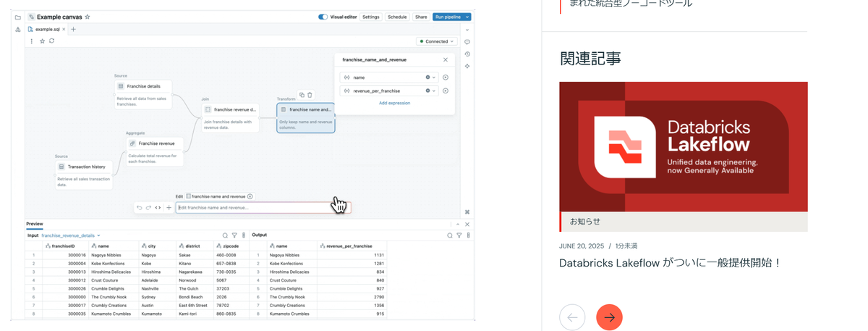This screenshot has height=331, width=868.
Task: Open Settings in the canvas header
Action: tap(370, 17)
